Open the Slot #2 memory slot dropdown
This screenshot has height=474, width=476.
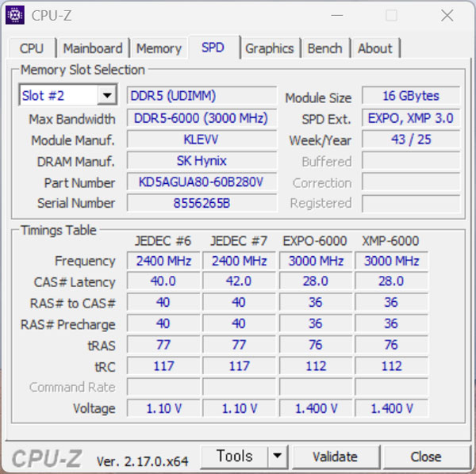point(107,96)
